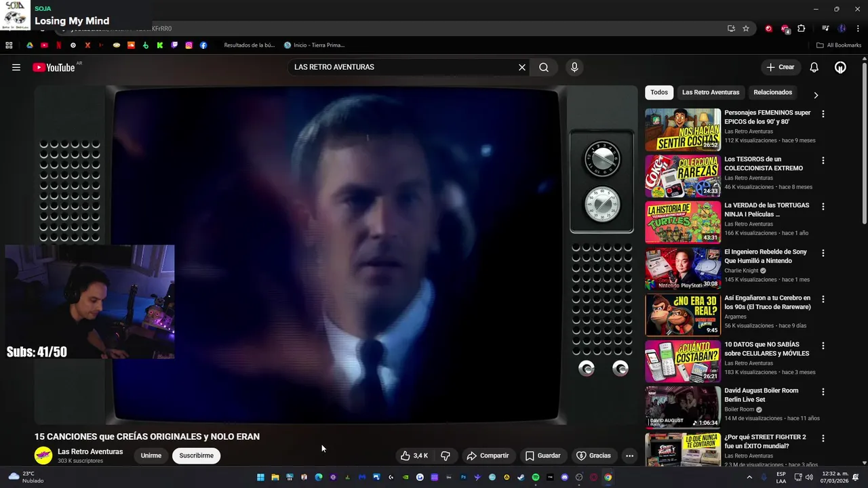Open options for TORTUGAS NINJA video

[823, 207]
